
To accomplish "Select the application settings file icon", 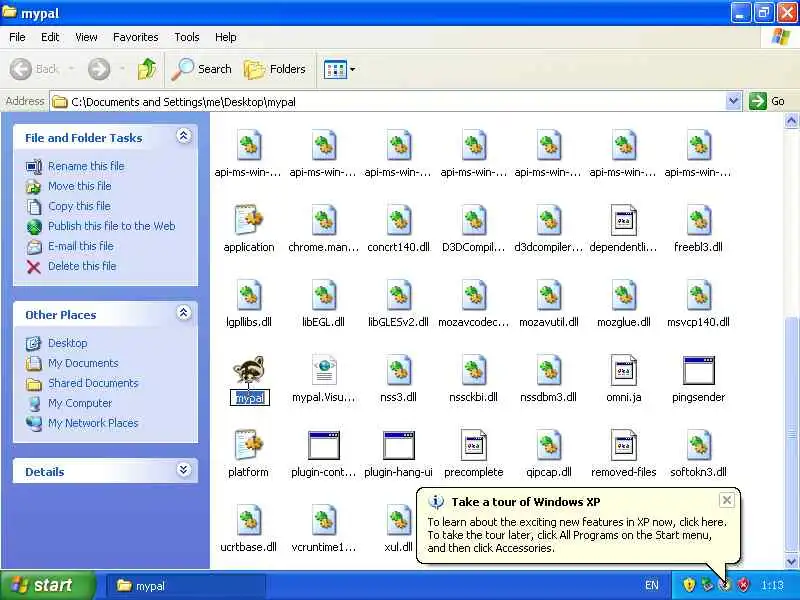I will [249, 220].
